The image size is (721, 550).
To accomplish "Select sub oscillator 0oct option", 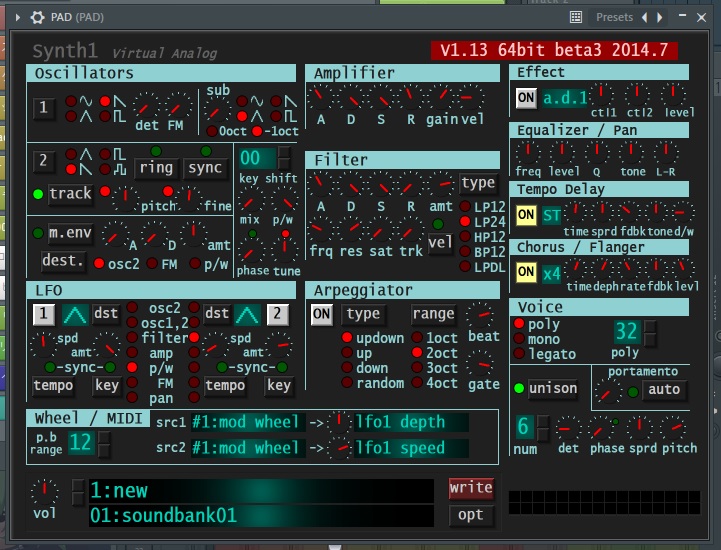I will point(212,131).
